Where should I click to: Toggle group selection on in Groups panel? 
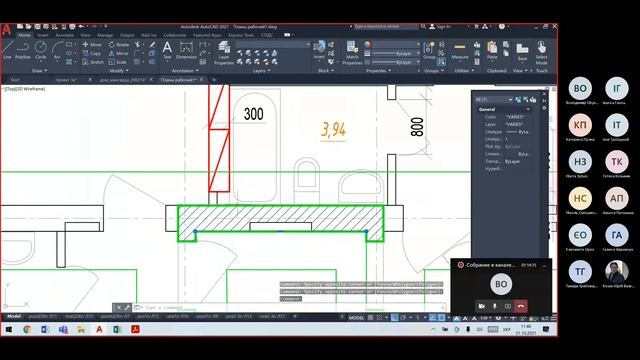coord(441,62)
